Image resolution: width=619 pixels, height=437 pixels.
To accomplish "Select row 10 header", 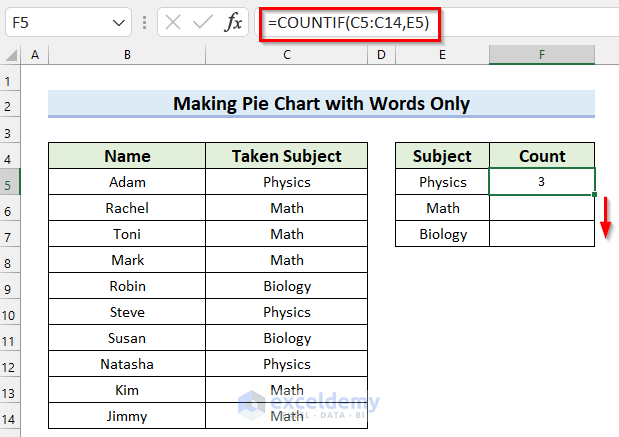I will [x=10, y=312].
